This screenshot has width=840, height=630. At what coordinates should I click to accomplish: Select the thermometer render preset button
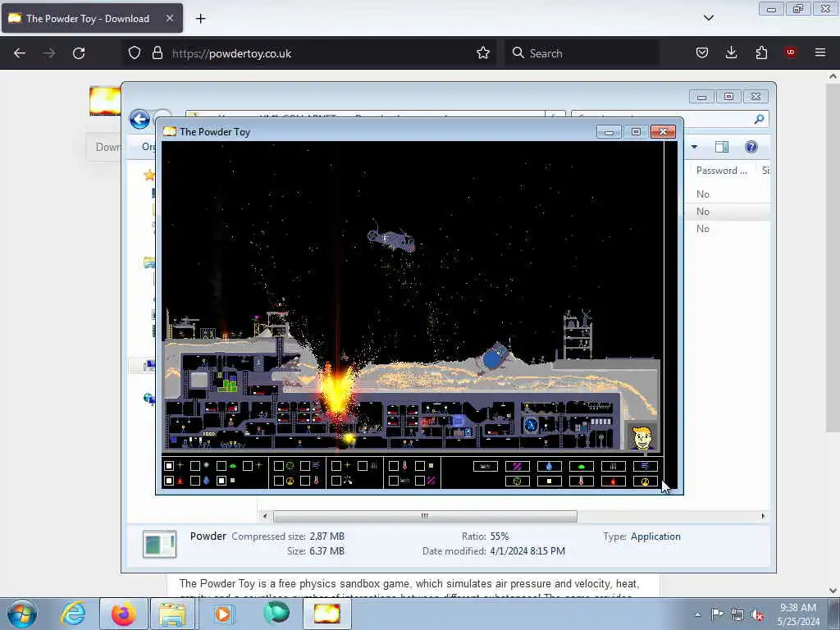(x=582, y=481)
